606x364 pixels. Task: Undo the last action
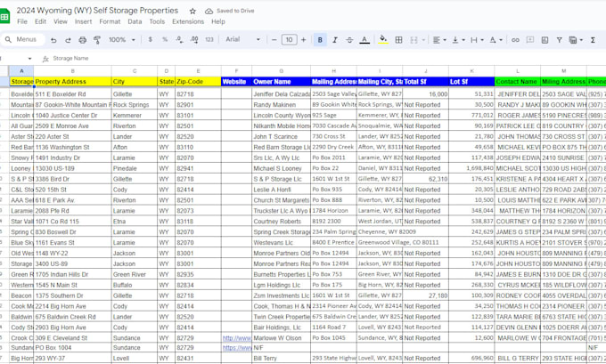point(53,40)
